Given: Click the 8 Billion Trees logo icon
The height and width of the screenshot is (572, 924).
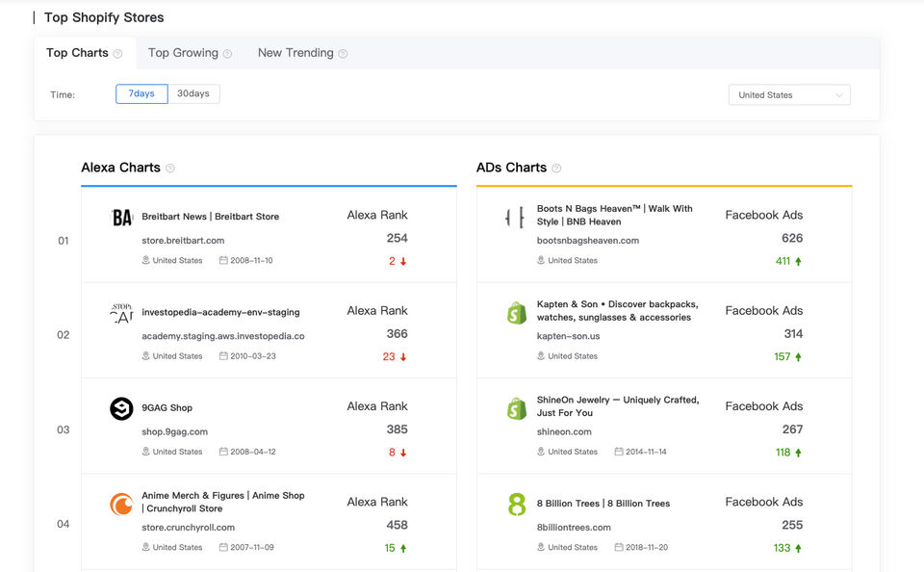Looking at the screenshot, I should (517, 504).
